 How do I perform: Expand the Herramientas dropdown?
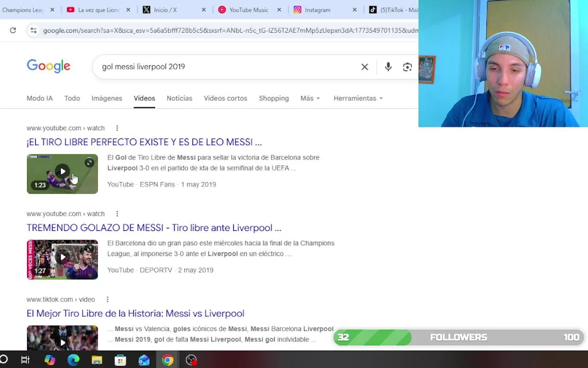tap(358, 98)
